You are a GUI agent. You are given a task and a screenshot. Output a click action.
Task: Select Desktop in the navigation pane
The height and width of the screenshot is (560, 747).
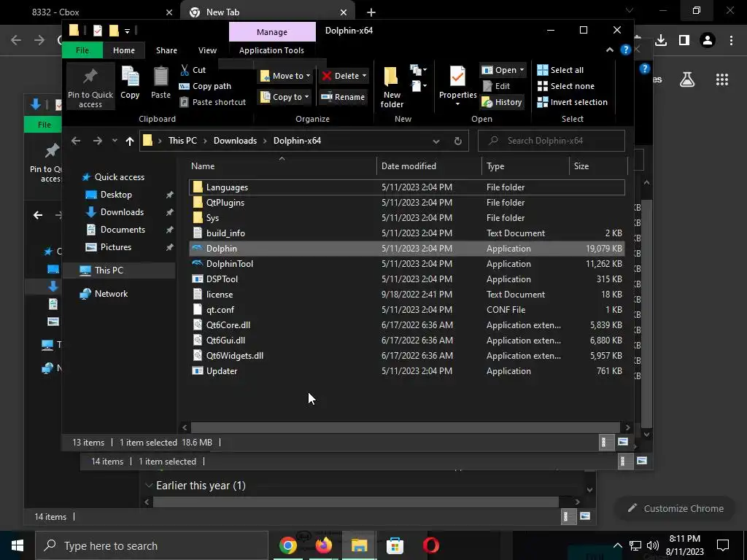click(x=116, y=195)
